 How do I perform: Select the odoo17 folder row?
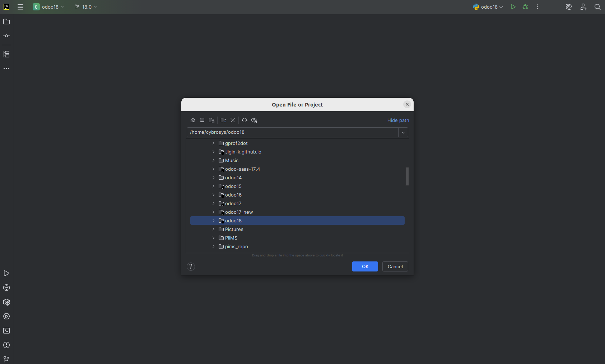click(297, 203)
